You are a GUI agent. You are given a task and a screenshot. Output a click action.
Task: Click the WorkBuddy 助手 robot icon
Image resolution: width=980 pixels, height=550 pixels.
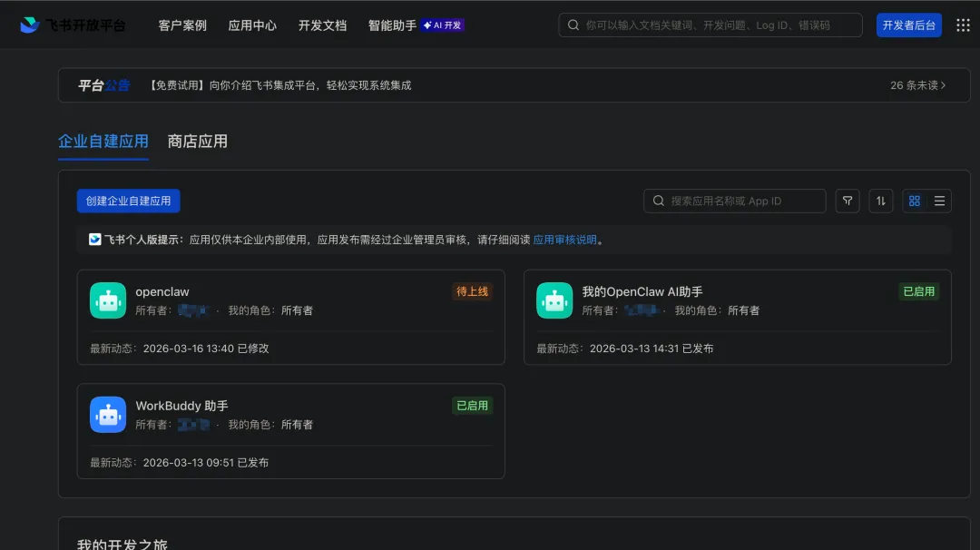pyautogui.click(x=108, y=415)
